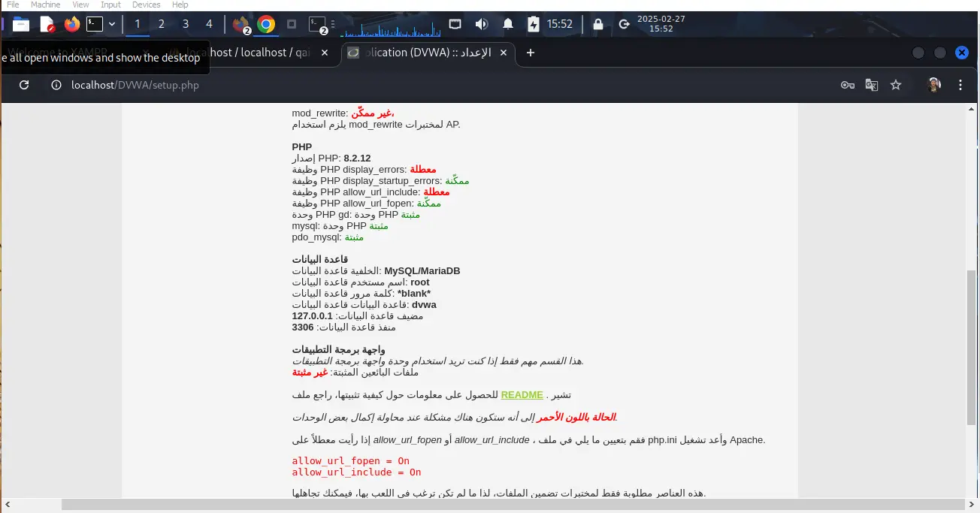Maximize the Chrome window
This screenshot has height=513, width=980.
[x=940, y=53]
